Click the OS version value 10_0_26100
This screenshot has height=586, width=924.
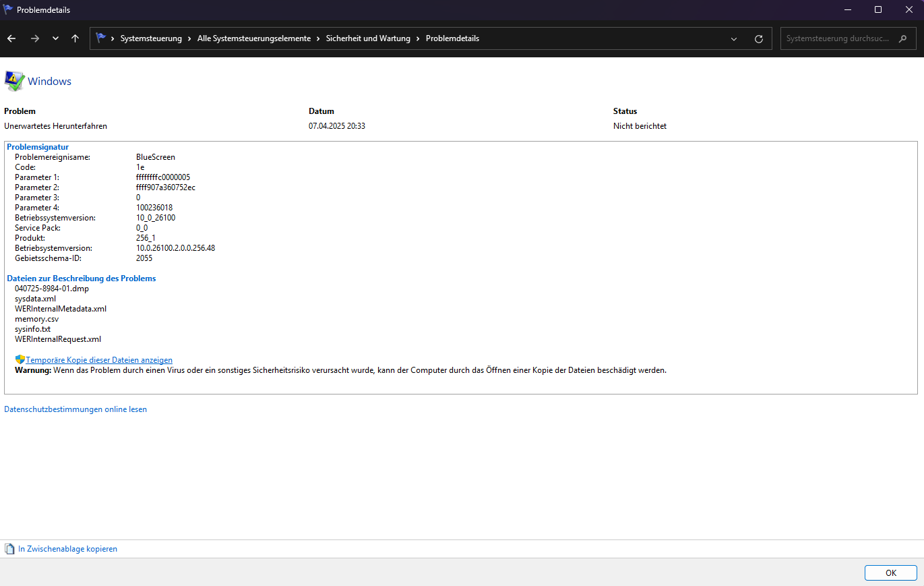coord(156,218)
